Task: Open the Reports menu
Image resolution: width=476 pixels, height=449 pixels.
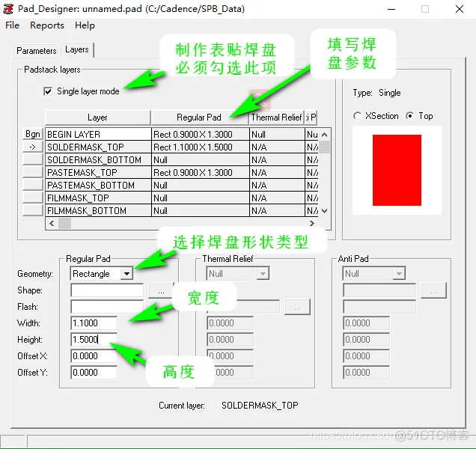Action: 47,25
